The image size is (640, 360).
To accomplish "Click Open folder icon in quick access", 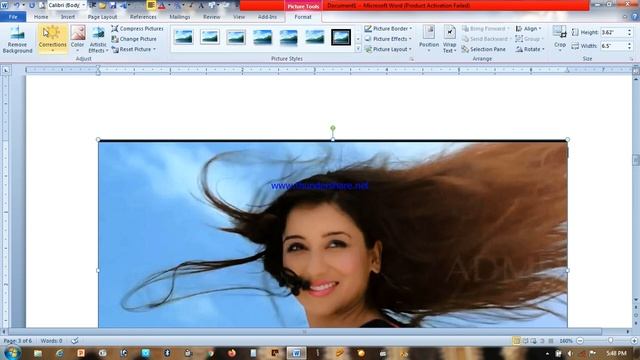I will coord(102,5).
